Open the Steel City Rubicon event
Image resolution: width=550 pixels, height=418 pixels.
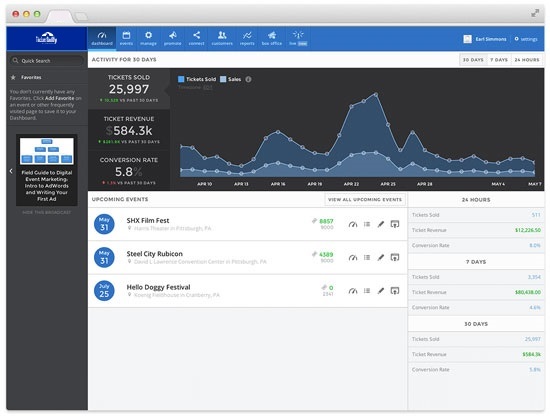154,254
